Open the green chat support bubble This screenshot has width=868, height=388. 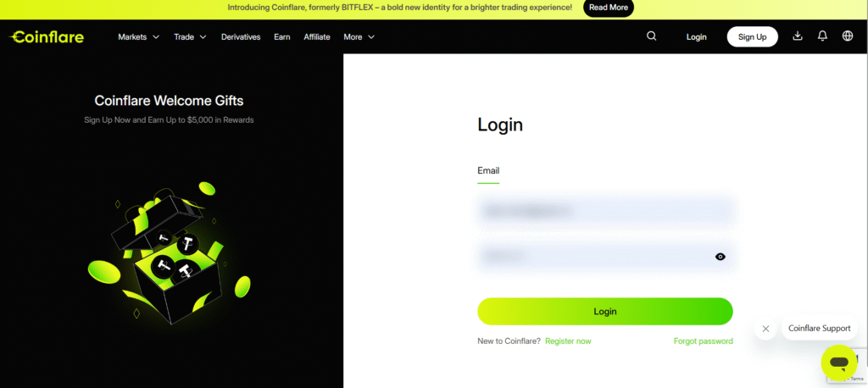click(838, 363)
